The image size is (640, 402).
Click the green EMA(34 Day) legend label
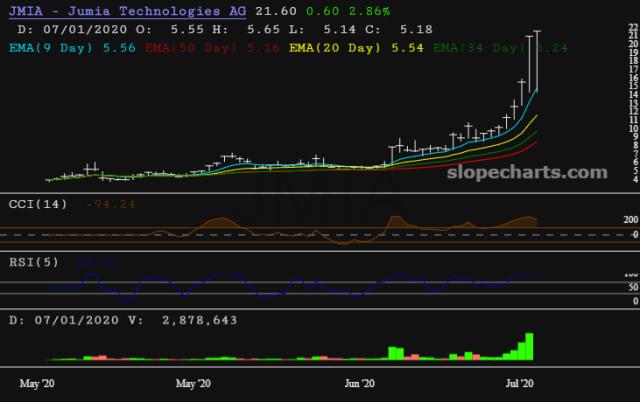452,46
